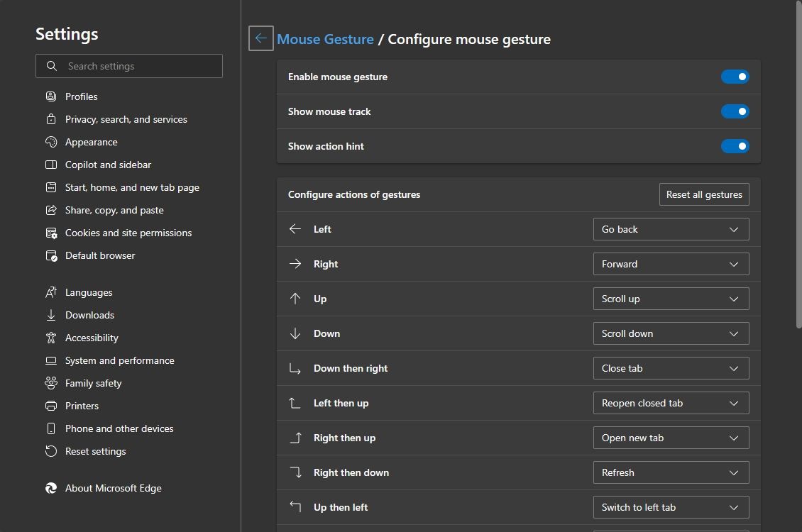Click the search magnifier icon in Search settings

pos(51,66)
